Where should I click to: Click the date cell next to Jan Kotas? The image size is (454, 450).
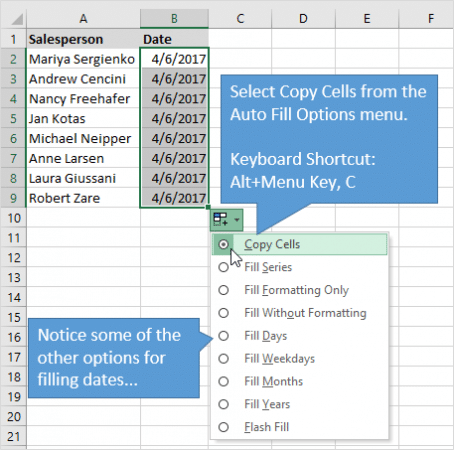click(x=174, y=119)
